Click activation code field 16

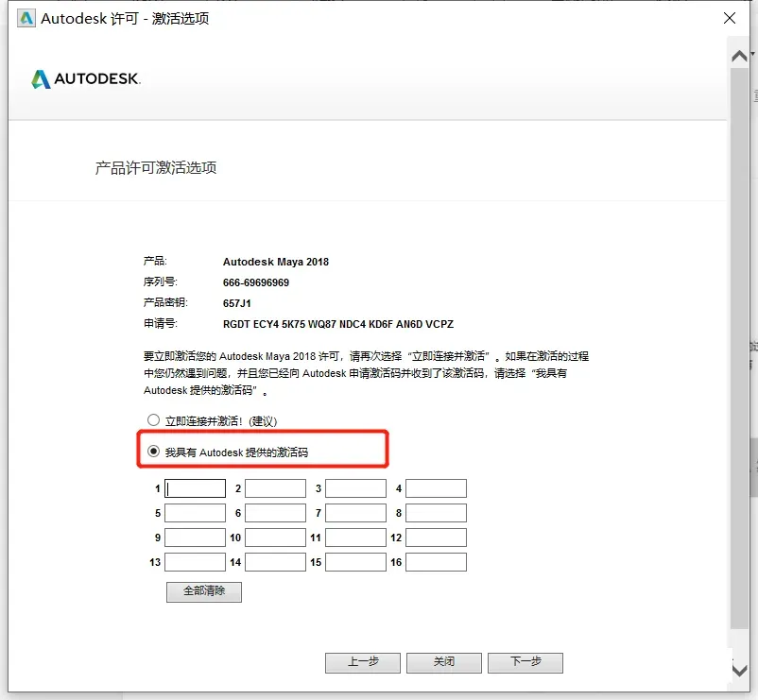(x=436, y=562)
